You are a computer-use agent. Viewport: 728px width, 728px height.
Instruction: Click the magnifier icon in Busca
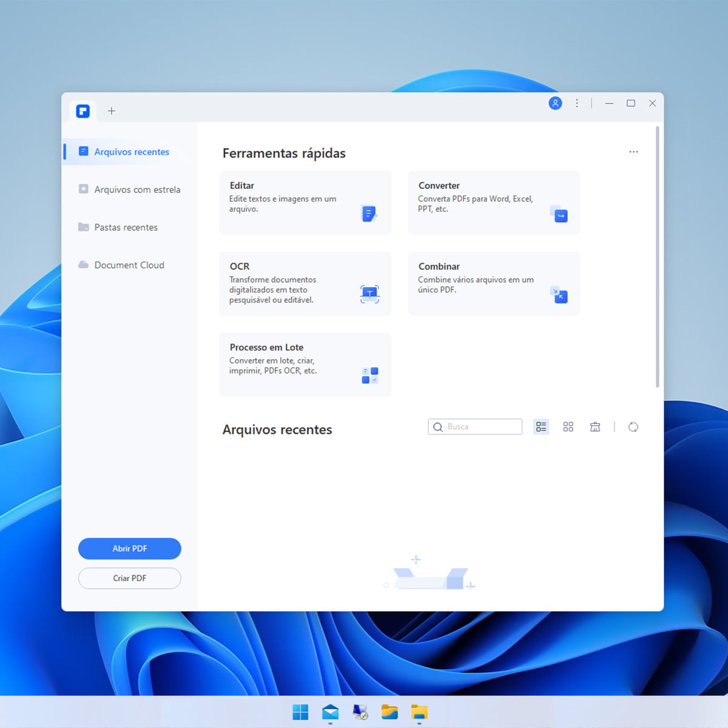click(x=438, y=427)
